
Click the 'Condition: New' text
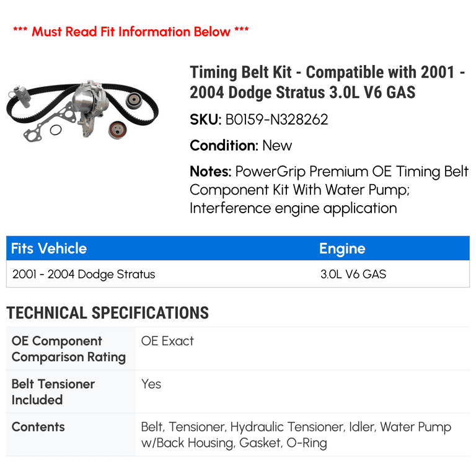240,146
